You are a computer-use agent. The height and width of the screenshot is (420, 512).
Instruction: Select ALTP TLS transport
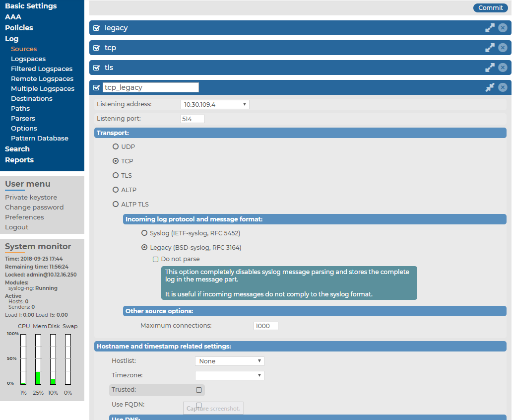click(x=115, y=204)
